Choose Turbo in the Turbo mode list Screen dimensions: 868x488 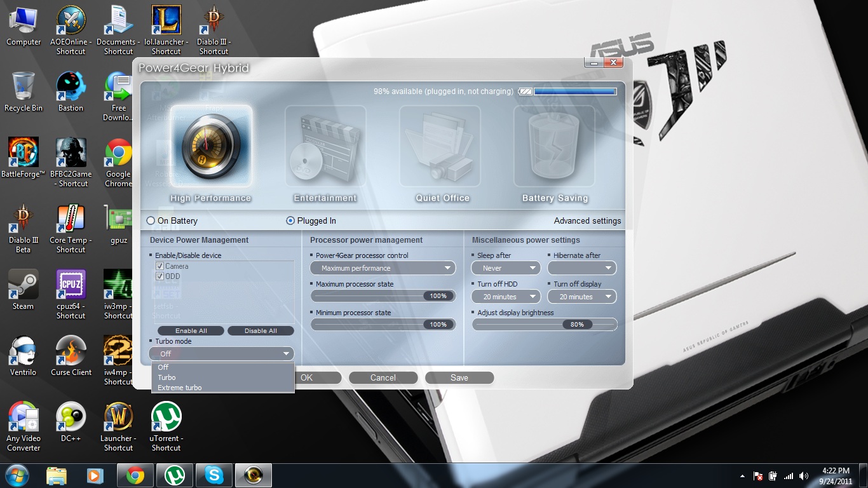tap(223, 377)
